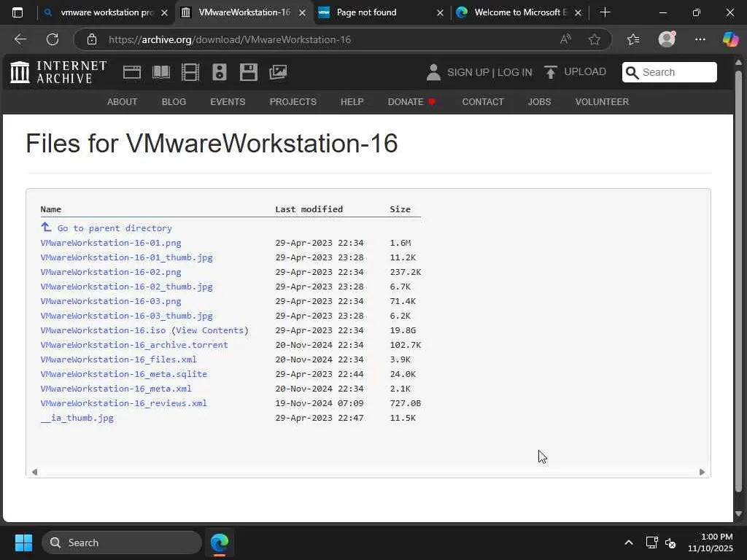Open Edge Settings and more menu
747x560 pixels.
coord(700,39)
